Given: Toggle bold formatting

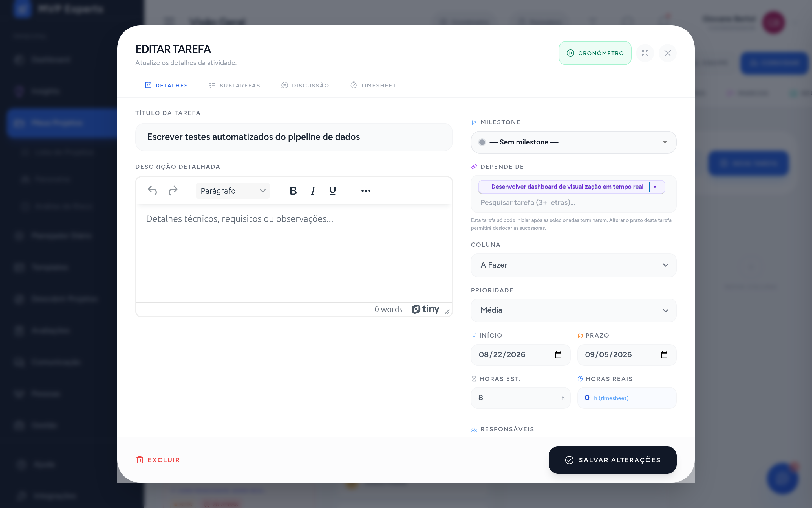Looking at the screenshot, I should (x=293, y=190).
